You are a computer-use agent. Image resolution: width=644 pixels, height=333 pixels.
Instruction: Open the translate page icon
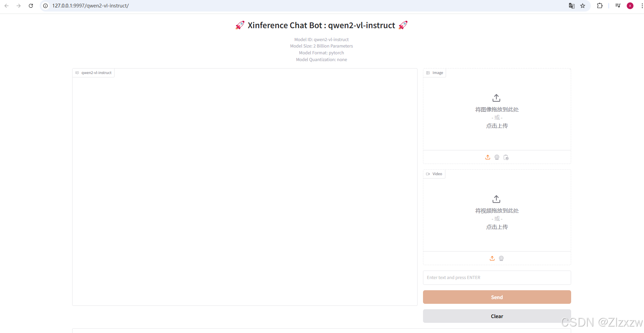click(x=571, y=6)
